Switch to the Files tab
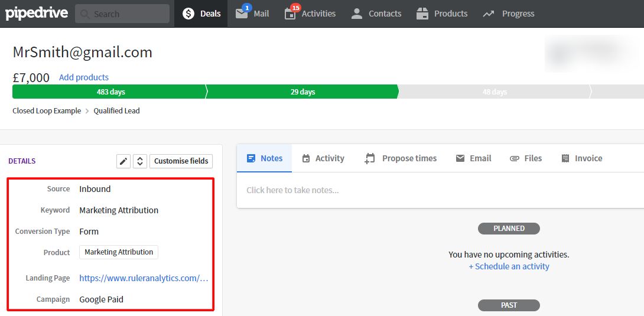The image size is (644, 316). point(526,158)
